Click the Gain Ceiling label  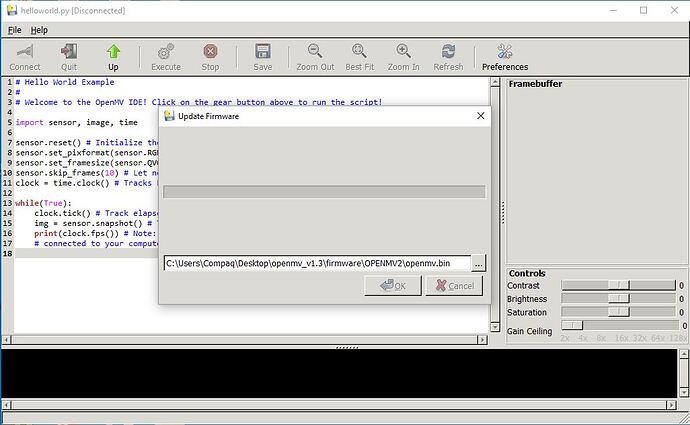[x=529, y=331]
